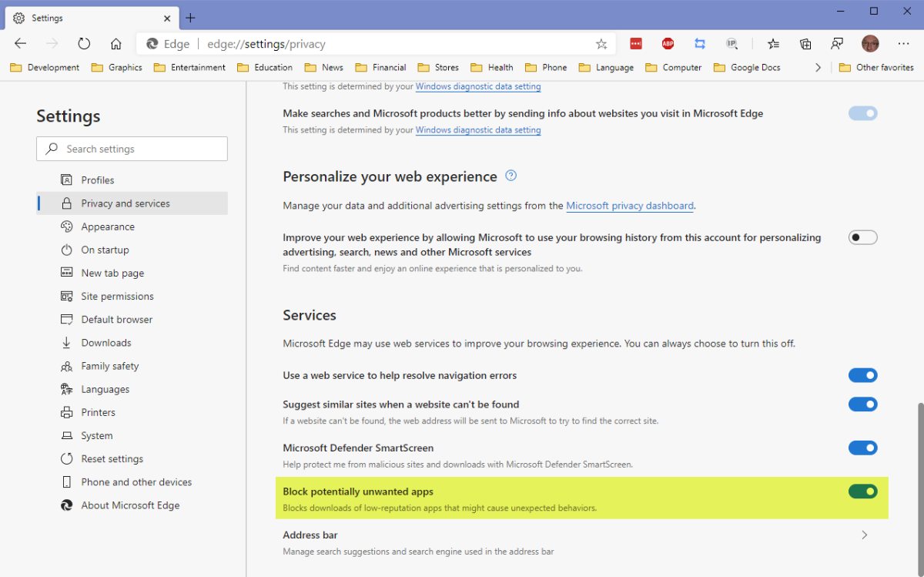Open Default browser settings

point(132,319)
